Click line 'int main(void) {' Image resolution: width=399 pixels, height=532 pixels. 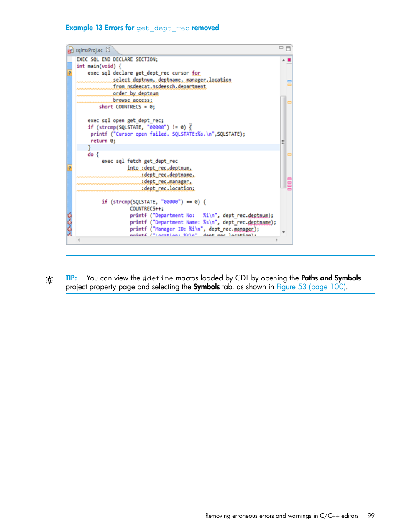point(99,66)
